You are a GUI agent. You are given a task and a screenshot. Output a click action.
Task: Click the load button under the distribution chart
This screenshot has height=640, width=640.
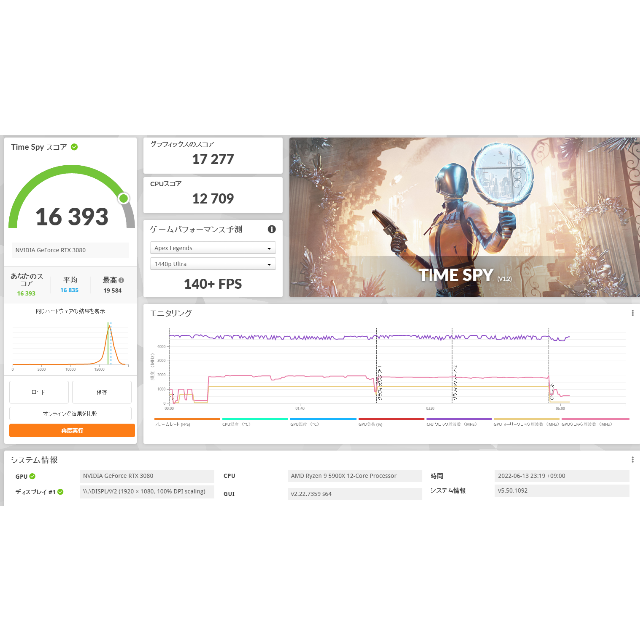(38, 392)
